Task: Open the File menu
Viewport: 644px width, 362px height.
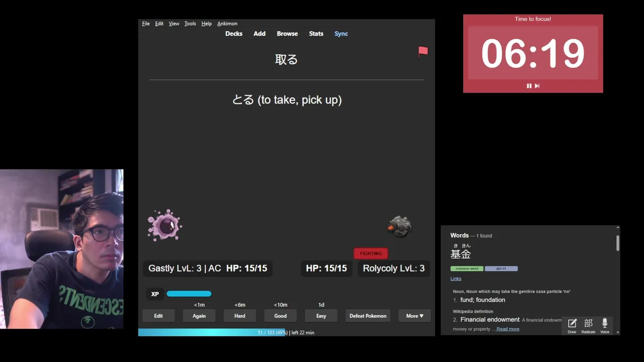Action: click(146, 24)
